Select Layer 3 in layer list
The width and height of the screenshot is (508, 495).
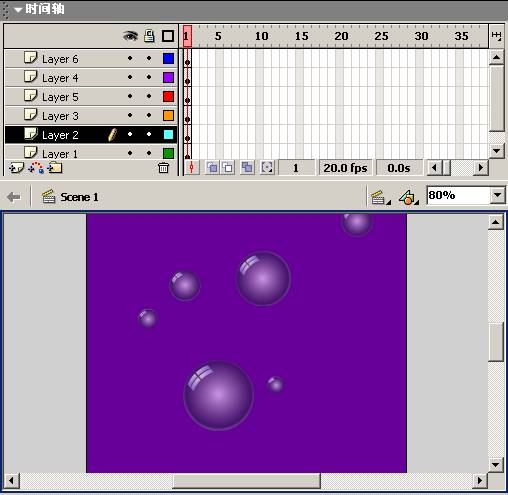click(91, 116)
